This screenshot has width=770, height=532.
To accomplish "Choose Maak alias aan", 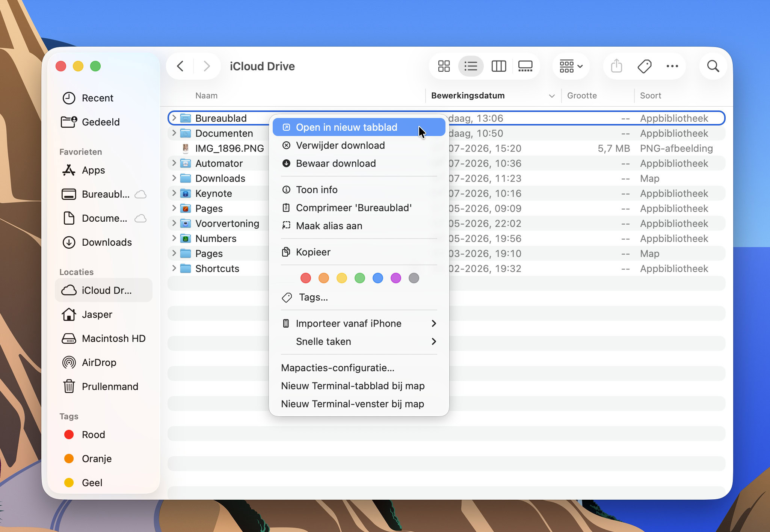I will tap(359, 226).
